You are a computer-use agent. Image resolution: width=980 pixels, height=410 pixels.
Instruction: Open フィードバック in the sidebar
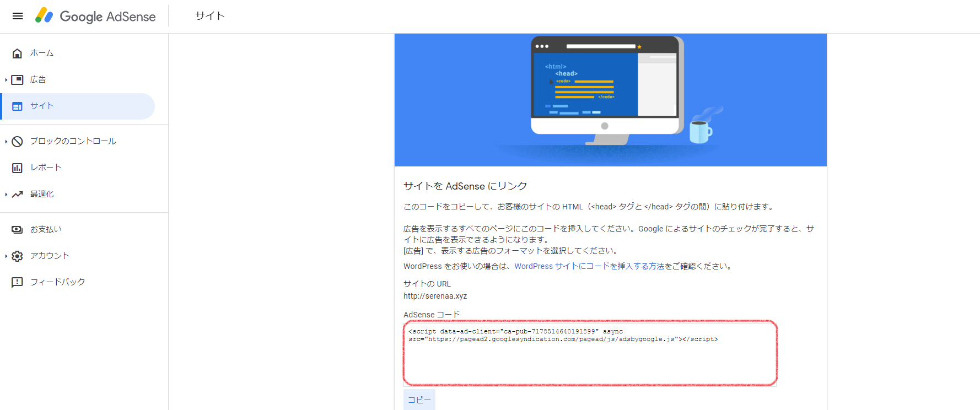pos(78,283)
